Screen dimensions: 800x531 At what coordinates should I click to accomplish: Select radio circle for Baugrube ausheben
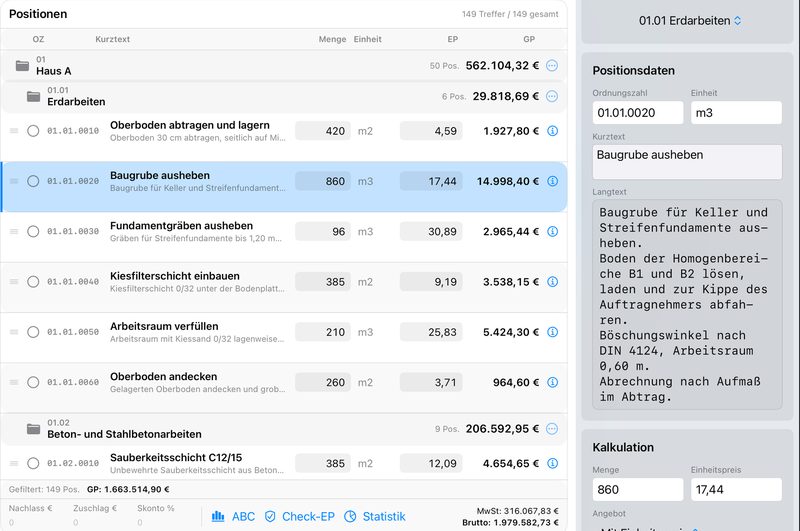pos(33,181)
